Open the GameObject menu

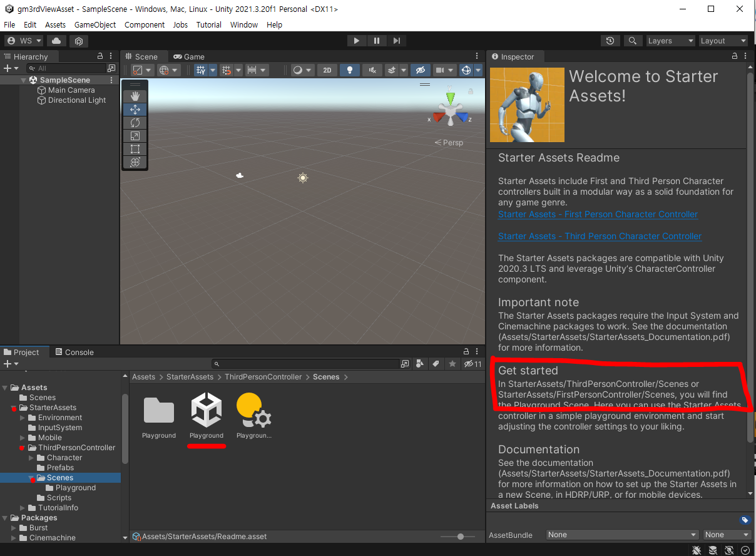click(x=95, y=24)
